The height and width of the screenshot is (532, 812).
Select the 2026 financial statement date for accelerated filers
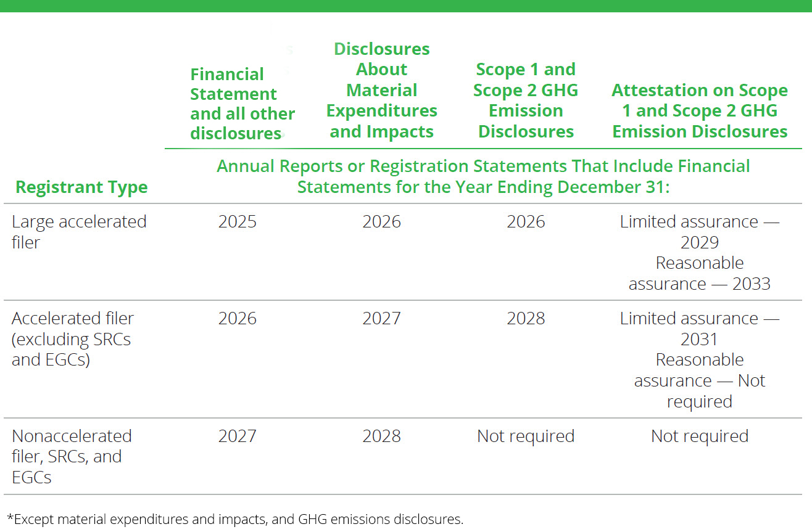238,318
